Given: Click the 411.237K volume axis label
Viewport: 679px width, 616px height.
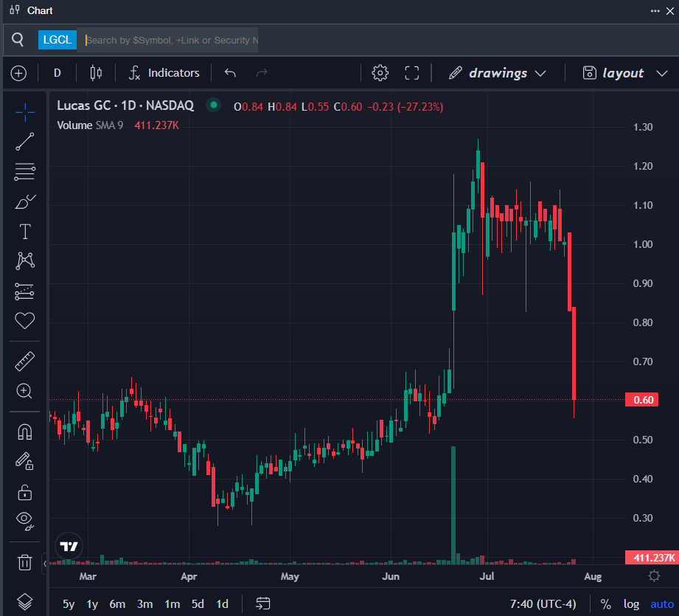Looking at the screenshot, I should click(x=652, y=558).
